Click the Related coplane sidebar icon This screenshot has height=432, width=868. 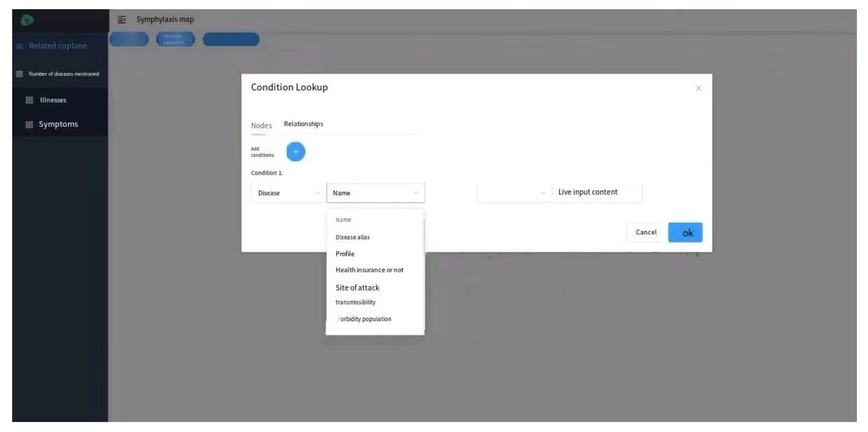19,46
